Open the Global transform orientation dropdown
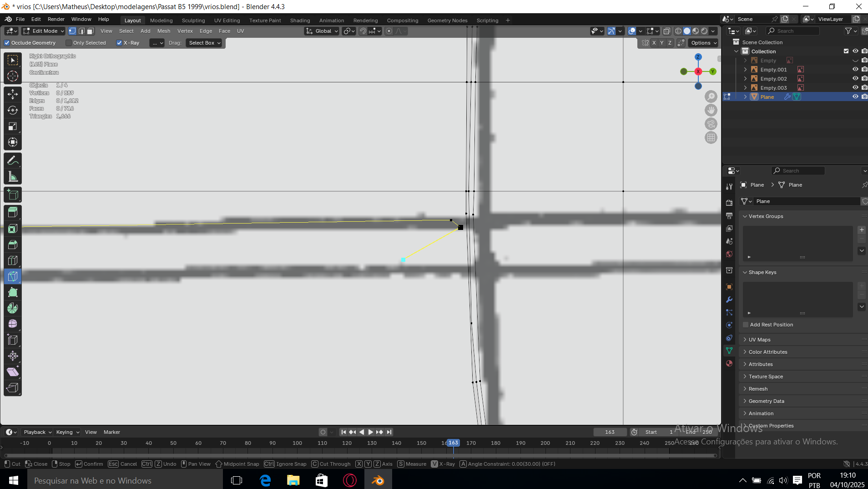This screenshot has width=868, height=489. tap(322, 31)
